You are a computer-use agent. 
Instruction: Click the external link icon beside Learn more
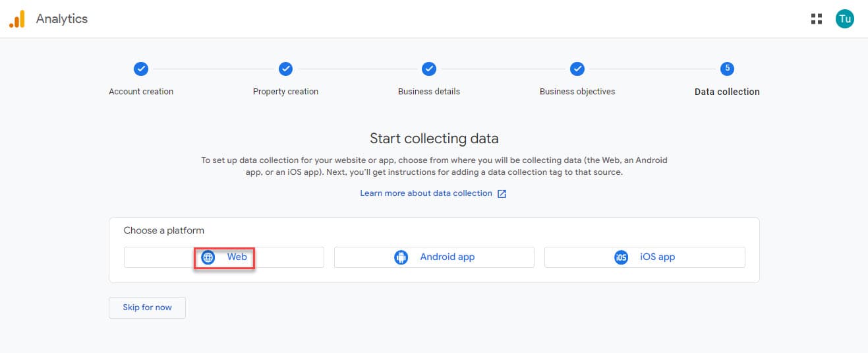[502, 194]
